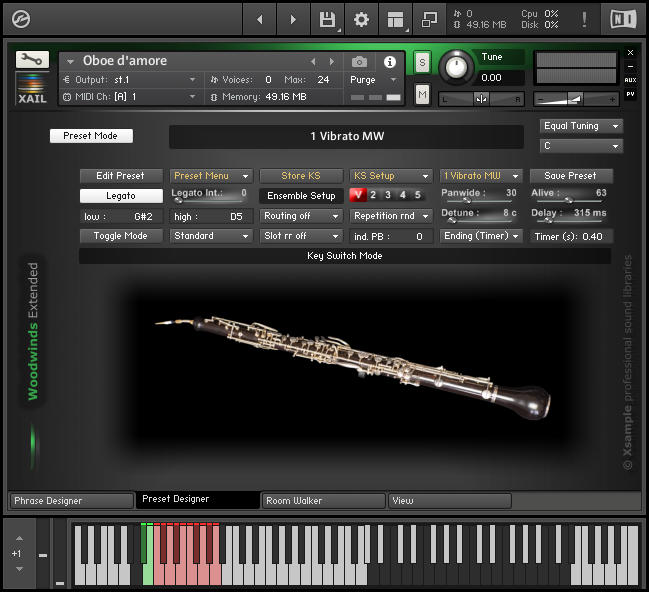
Task: Click the floppy disk save icon
Action: (327, 19)
